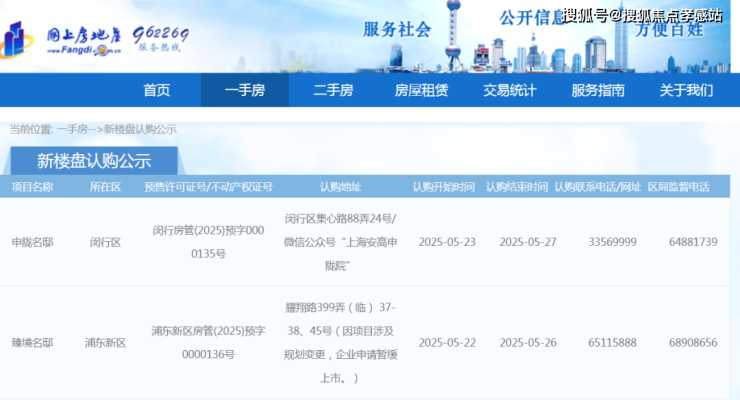This screenshot has height=400, width=740.
Task: Open 交易统计 in the navigation bar
Action: coord(510,90)
